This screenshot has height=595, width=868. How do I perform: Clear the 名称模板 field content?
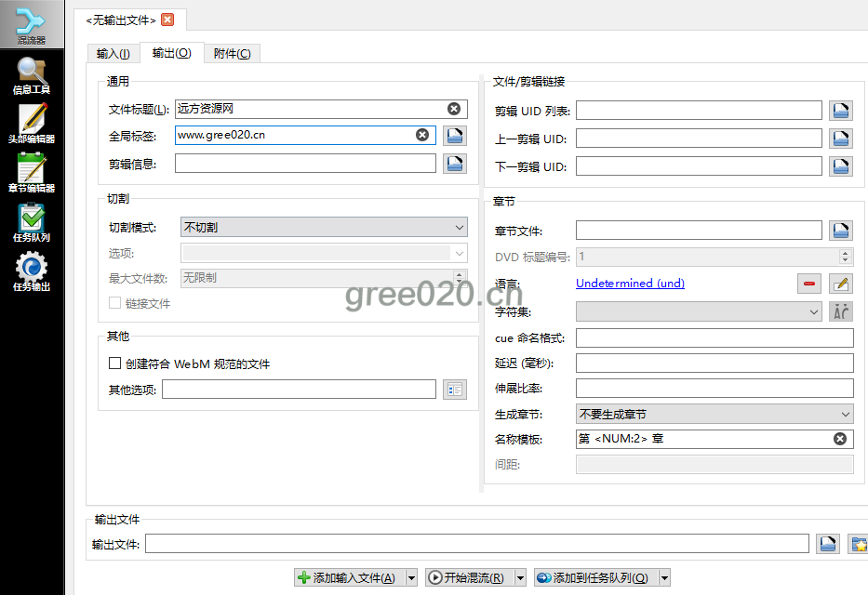tap(839, 439)
